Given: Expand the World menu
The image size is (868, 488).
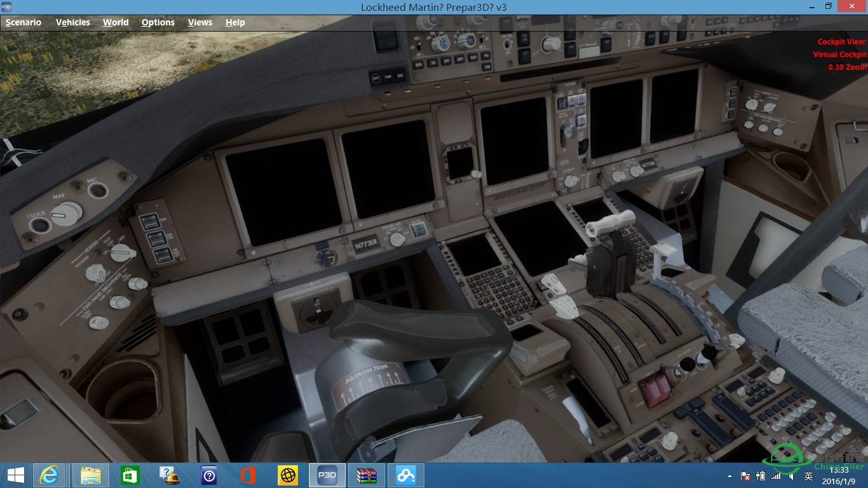Looking at the screenshot, I should tap(116, 22).
